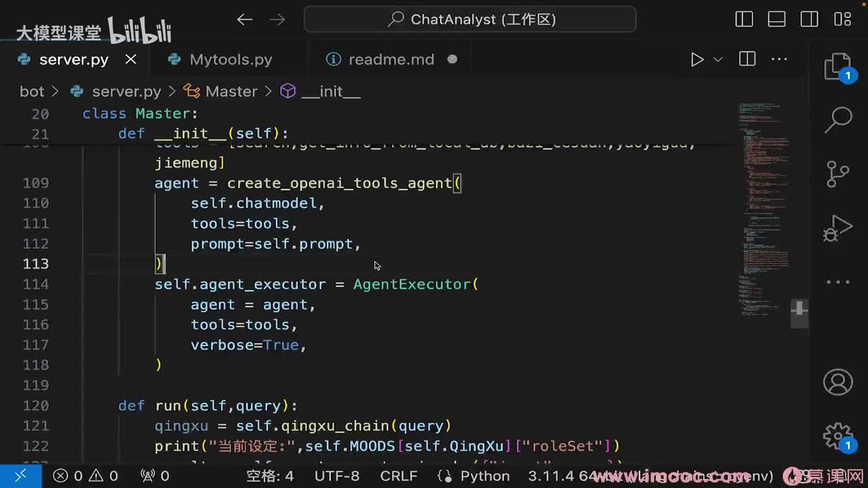This screenshot has width=868, height=488.
Task: Click the unsaved dot on readme.md tab
Action: point(452,59)
